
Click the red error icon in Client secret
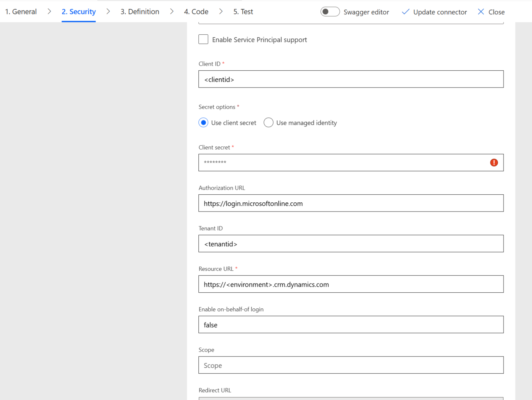[x=494, y=162]
